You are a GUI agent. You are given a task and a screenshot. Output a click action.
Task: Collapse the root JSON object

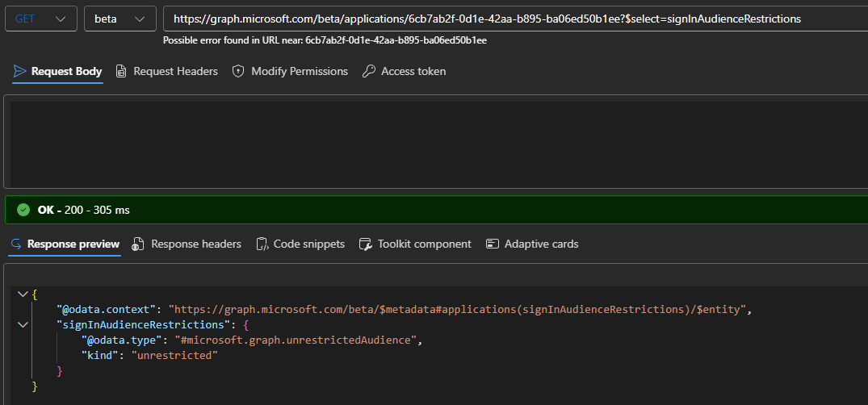pyautogui.click(x=22, y=294)
